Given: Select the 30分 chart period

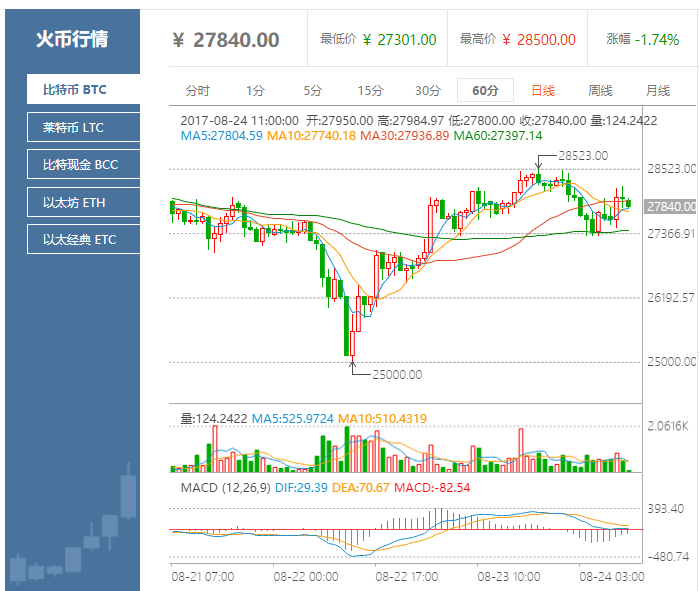Looking at the screenshot, I should [x=428, y=91].
